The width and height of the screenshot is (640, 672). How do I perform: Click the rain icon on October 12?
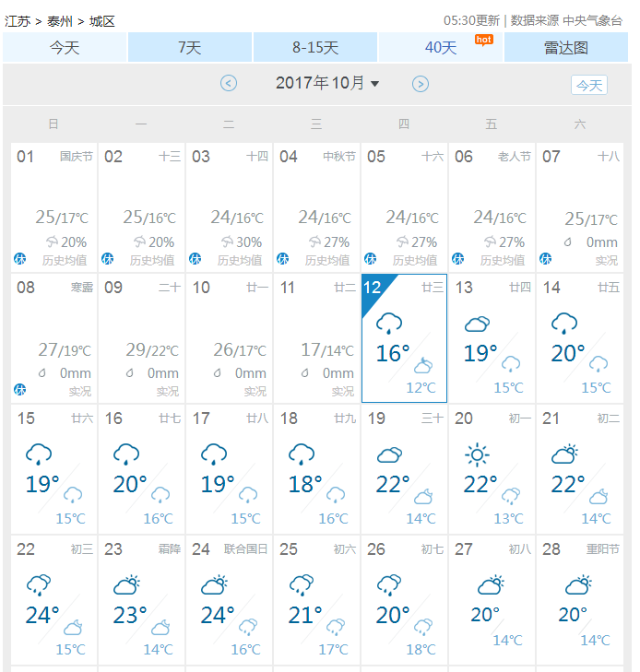click(389, 324)
